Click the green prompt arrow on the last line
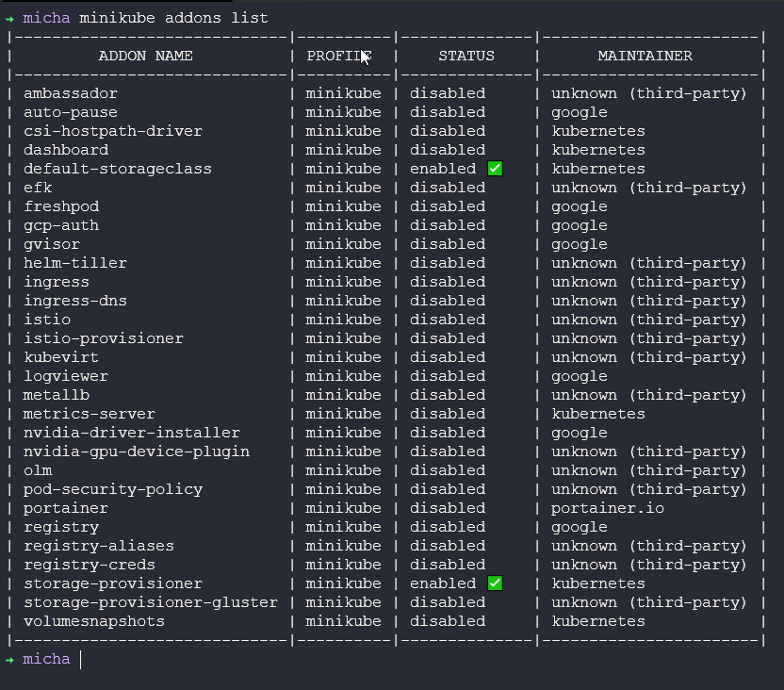 [9, 659]
